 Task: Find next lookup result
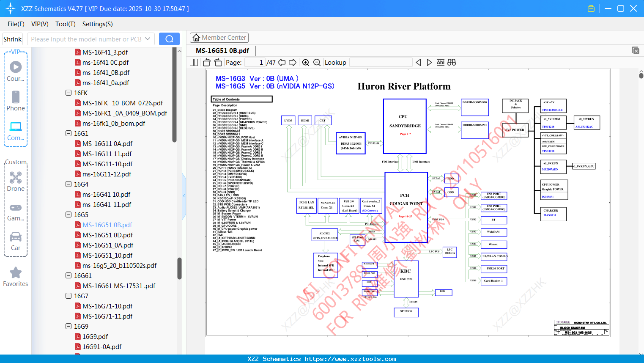429,62
